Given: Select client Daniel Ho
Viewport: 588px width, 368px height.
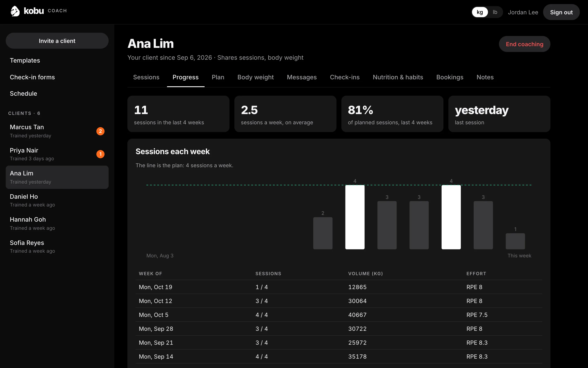Looking at the screenshot, I should tap(57, 200).
